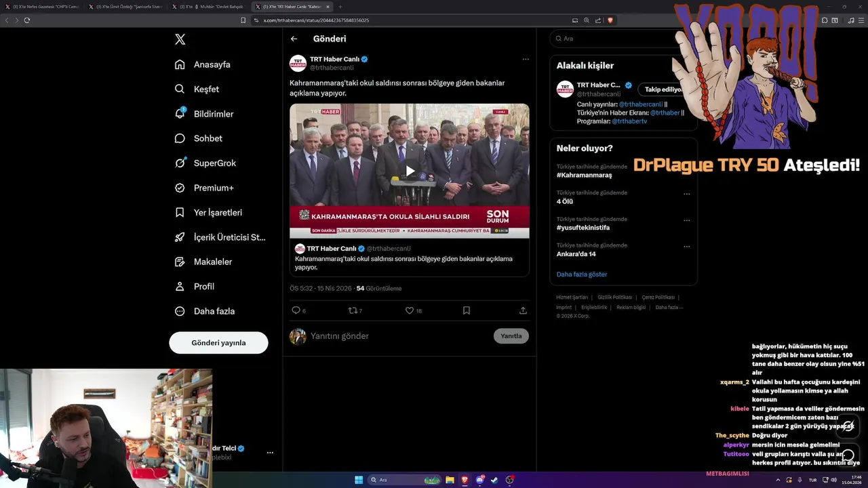The width and height of the screenshot is (868, 488).
Task: Open SuperGrok from sidebar
Action: 205,163
